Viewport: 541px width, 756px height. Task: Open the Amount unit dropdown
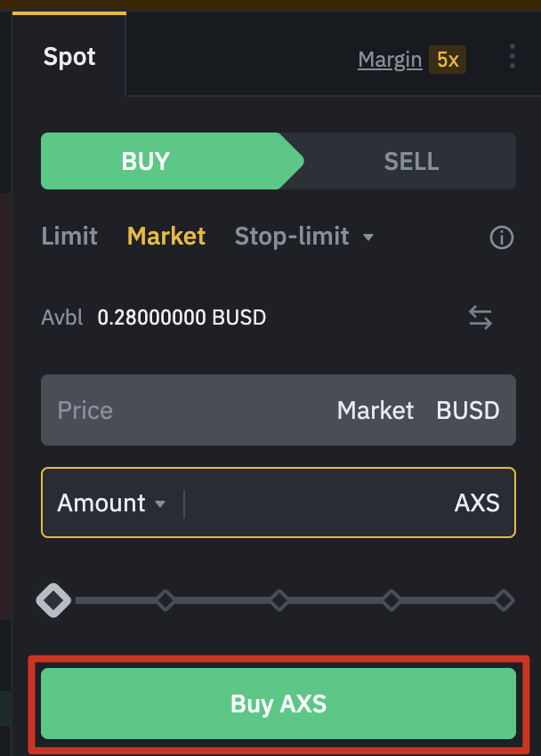pos(111,503)
